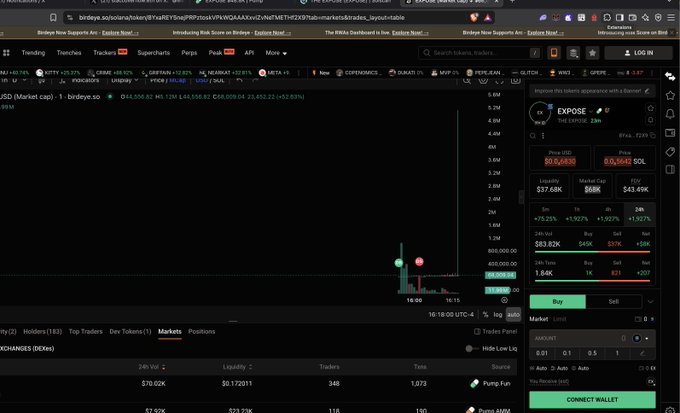The width and height of the screenshot is (680, 413).
Task: Bookmark this page via bookmark icon
Action: click(53, 17)
